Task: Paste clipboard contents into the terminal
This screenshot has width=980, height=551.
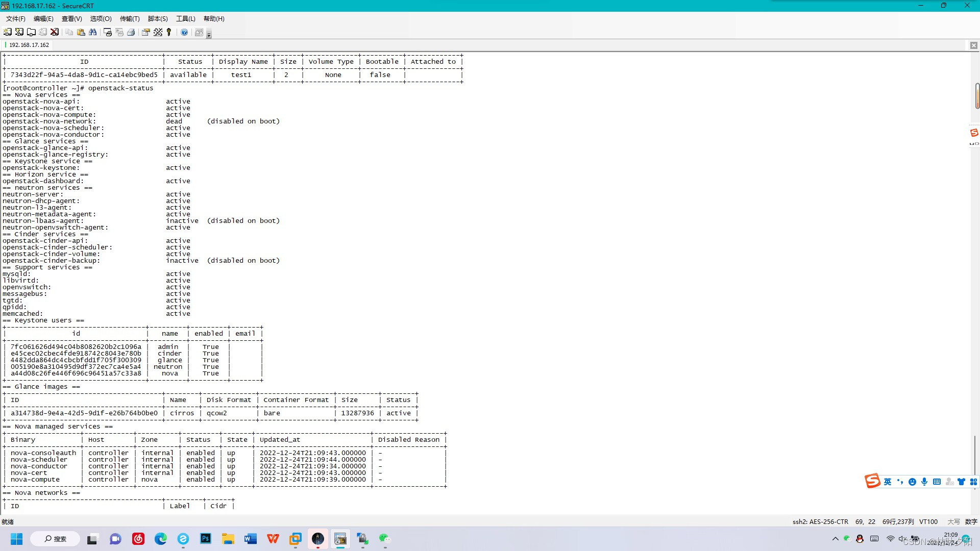Action: (81, 32)
